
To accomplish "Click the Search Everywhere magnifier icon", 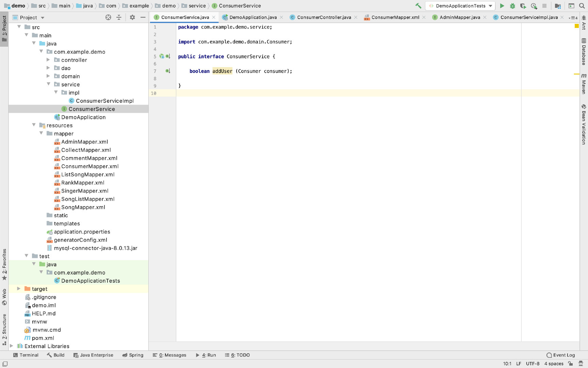I will pyautogui.click(x=582, y=6).
